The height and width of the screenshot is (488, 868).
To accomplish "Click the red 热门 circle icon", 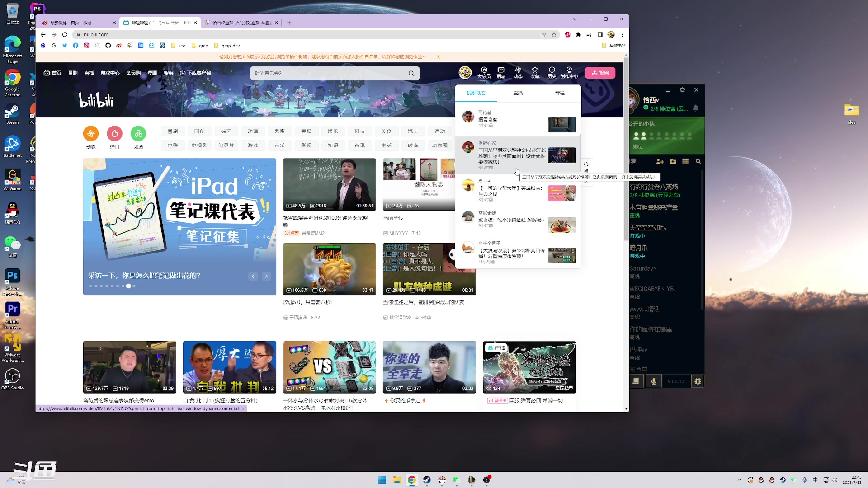I will coord(114,133).
